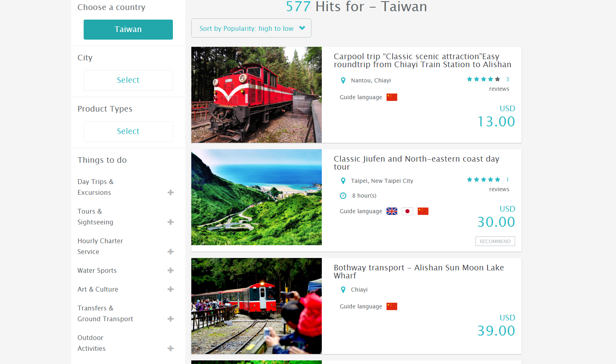Expand the Water Sports category
The height and width of the screenshot is (364, 616).
(x=171, y=270)
